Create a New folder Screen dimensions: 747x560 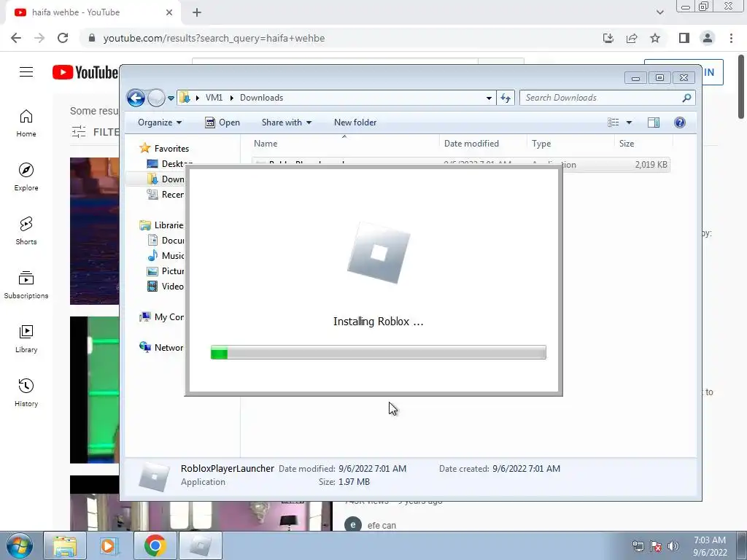coord(355,122)
